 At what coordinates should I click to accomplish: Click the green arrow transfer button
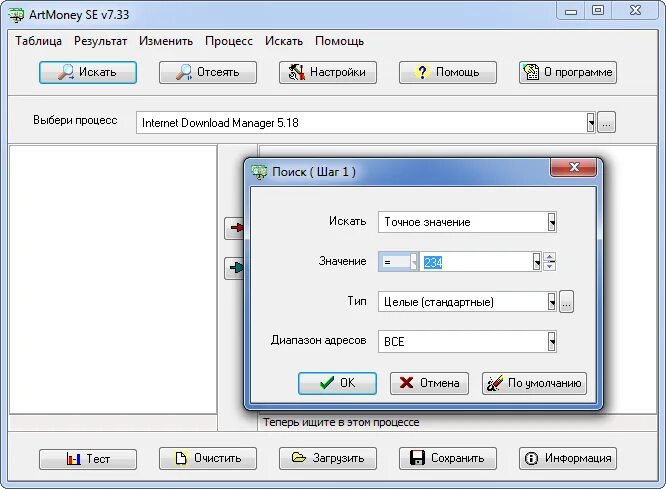234,268
